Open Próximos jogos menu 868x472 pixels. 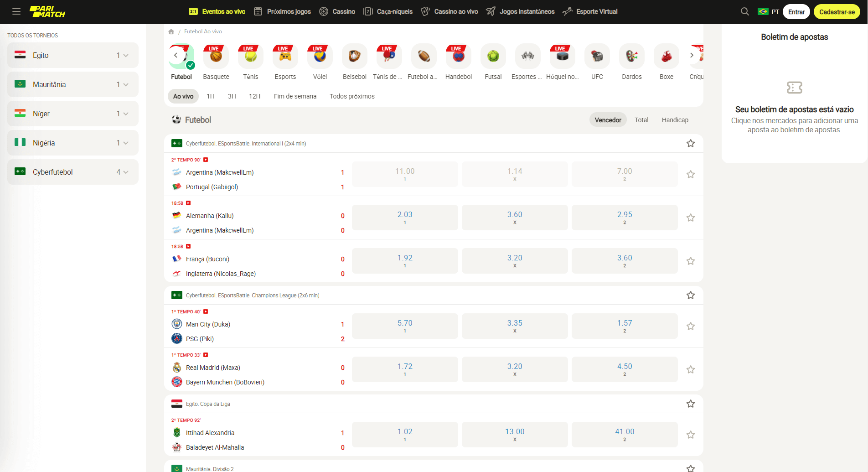pyautogui.click(x=282, y=12)
